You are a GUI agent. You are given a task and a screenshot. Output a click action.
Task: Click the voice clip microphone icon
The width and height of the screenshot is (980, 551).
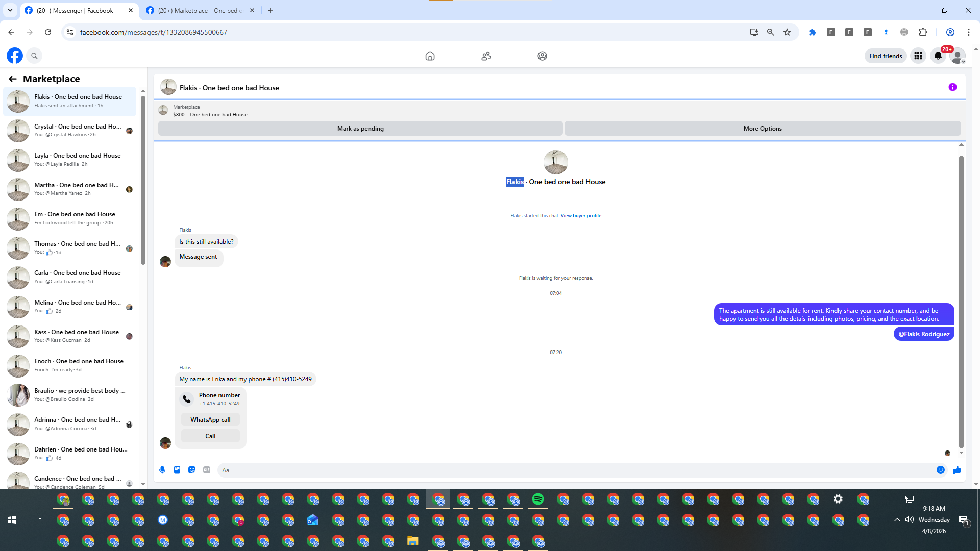(x=162, y=470)
